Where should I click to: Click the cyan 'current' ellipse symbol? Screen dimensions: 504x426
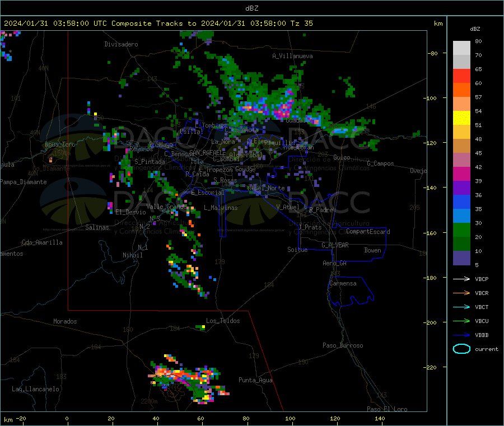coord(461,349)
